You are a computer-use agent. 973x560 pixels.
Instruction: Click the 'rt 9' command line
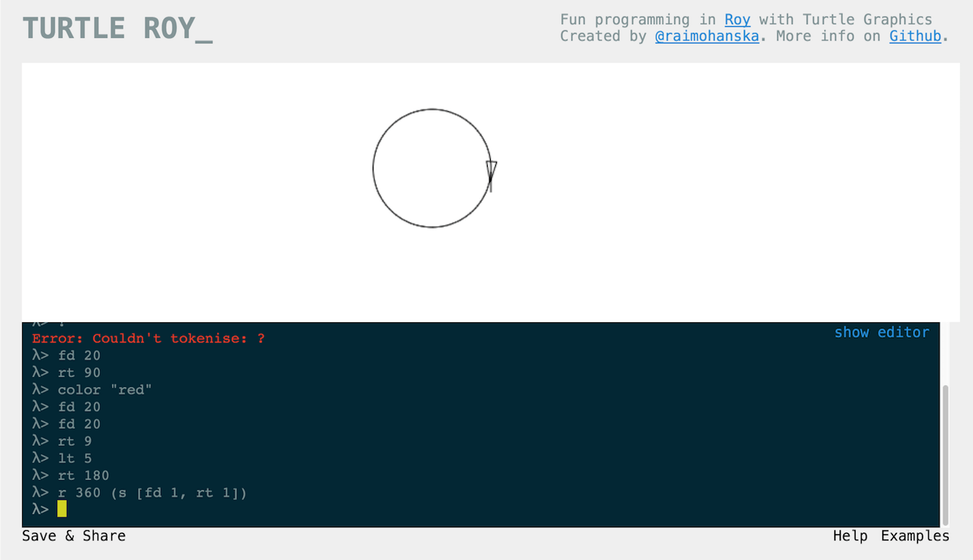tap(75, 441)
